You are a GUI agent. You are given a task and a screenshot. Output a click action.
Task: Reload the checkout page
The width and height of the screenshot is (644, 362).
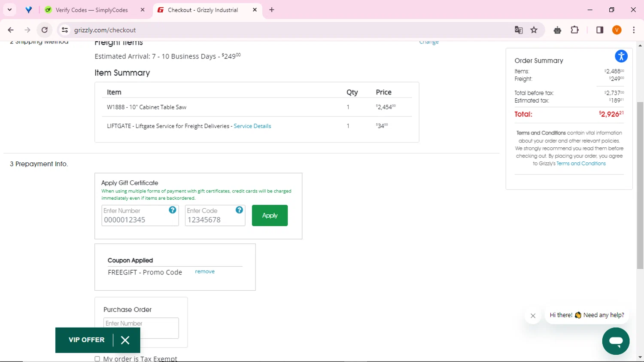pyautogui.click(x=45, y=30)
